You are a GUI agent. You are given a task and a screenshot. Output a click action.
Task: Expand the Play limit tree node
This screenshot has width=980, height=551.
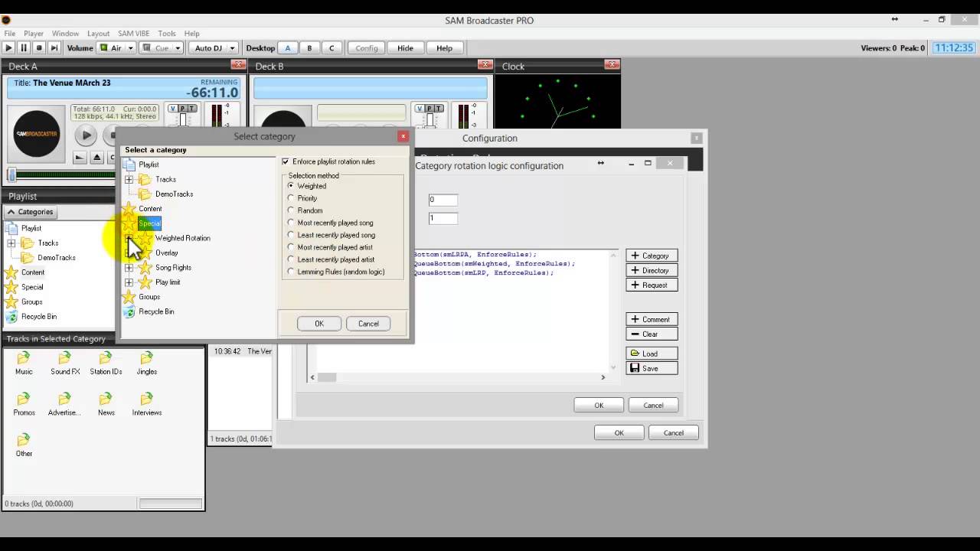click(129, 282)
